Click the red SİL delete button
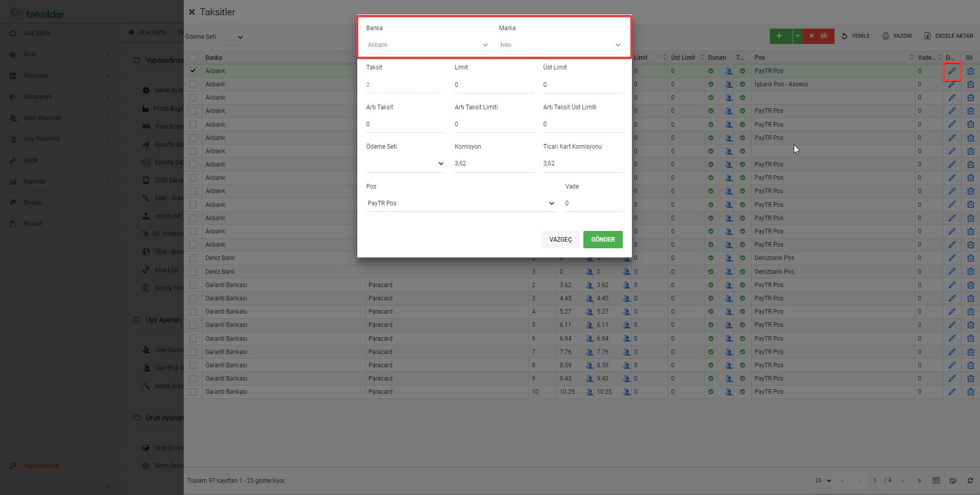 tap(818, 36)
